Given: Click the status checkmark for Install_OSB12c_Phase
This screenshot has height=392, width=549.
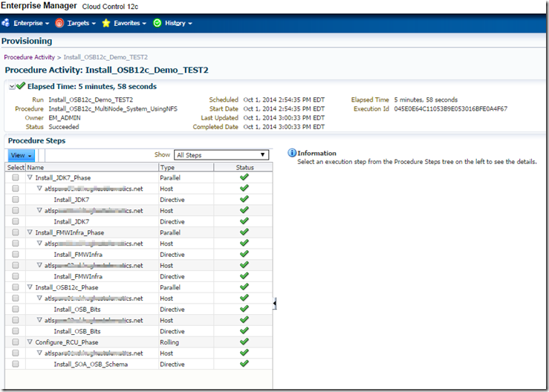Looking at the screenshot, I should click(x=244, y=287).
